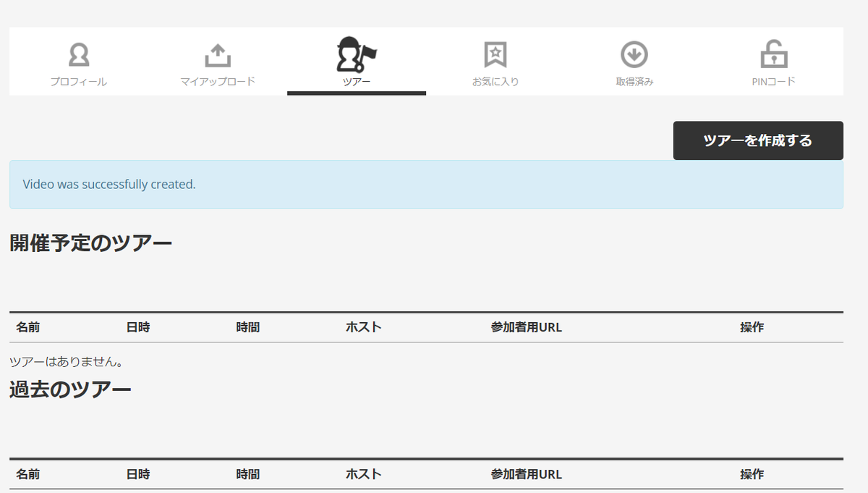Click the profile person icon
Image resolution: width=868 pixels, height=493 pixels.
78,54
